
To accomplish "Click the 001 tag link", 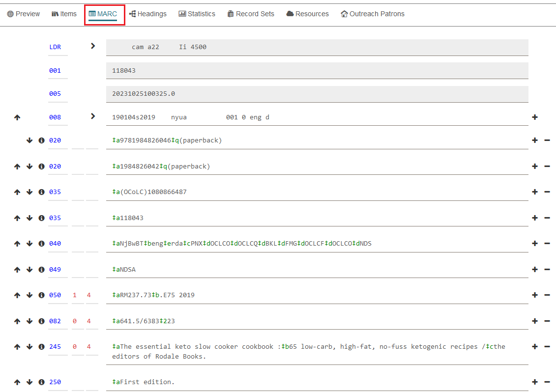I will click(x=55, y=71).
